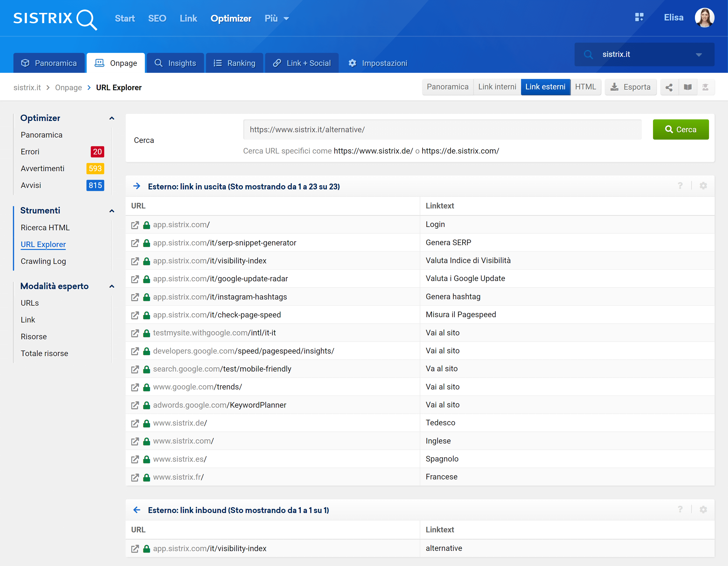Open external link icon for www.sistrix.fr/ row
Screen dimensions: 728x566
pyautogui.click(x=135, y=477)
